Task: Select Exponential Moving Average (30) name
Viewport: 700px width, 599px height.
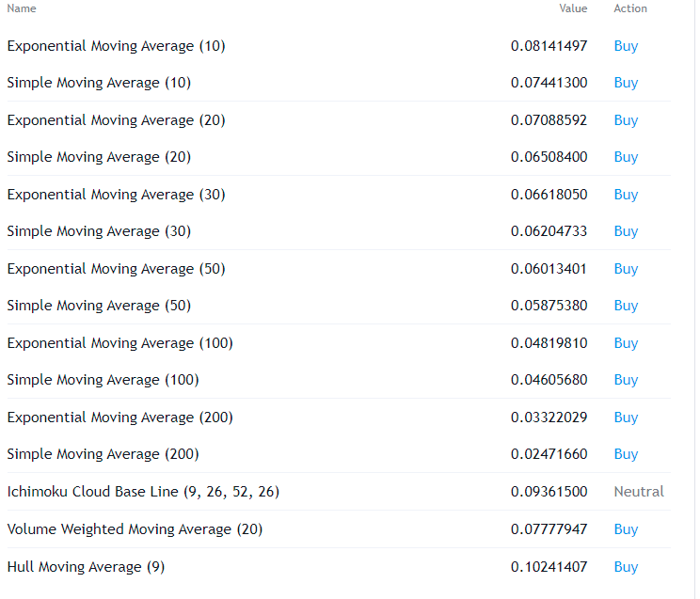Action: tap(116, 195)
